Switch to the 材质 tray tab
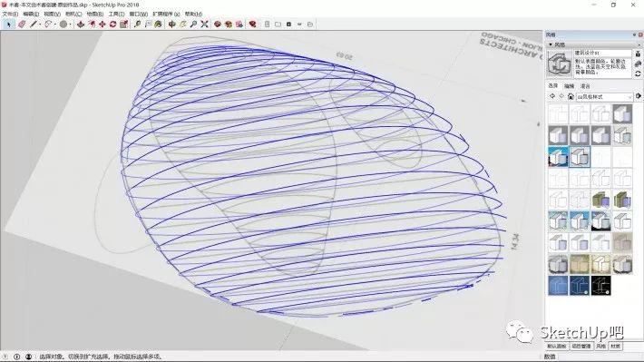644x362 pixels. click(x=615, y=347)
